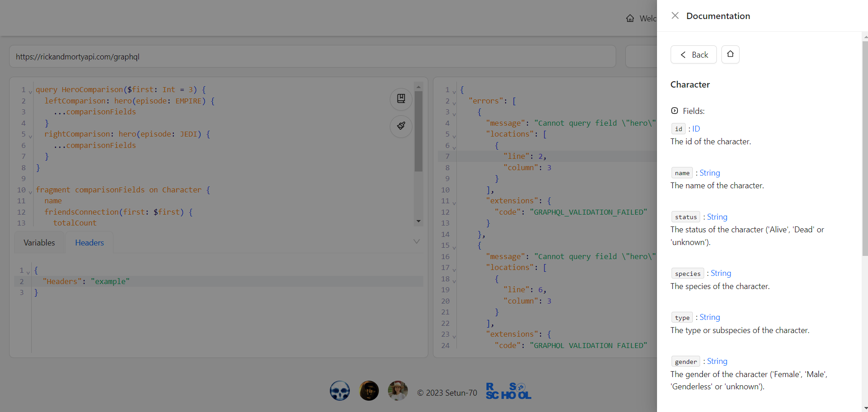Open the RS School logo link
Screen dimensions: 868x412
pos(509,391)
